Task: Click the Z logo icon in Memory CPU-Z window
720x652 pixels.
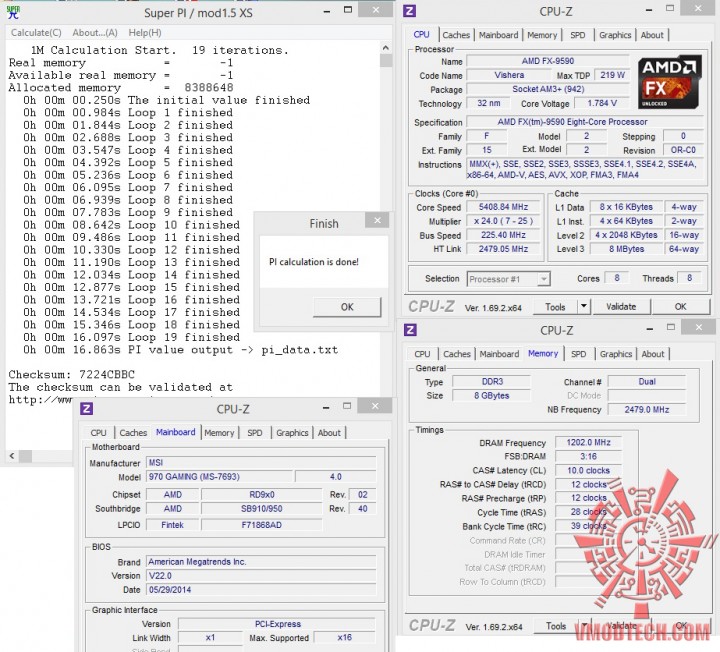Action: [410, 330]
